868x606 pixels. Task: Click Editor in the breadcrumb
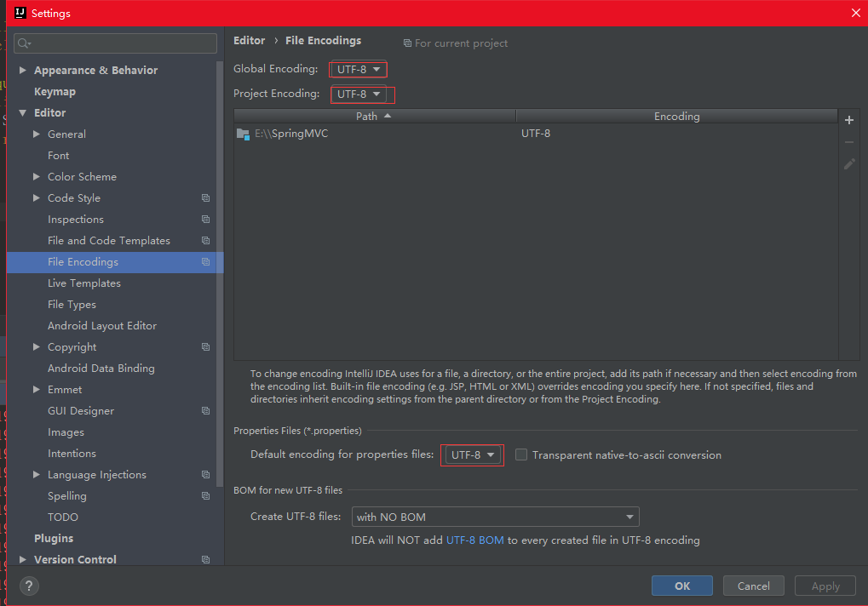coord(249,40)
